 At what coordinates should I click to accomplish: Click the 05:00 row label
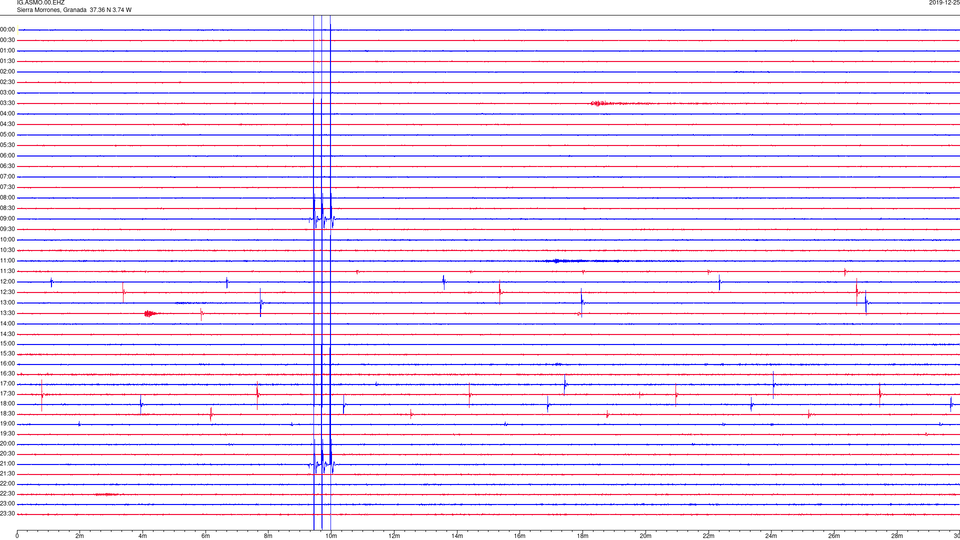click(x=7, y=134)
